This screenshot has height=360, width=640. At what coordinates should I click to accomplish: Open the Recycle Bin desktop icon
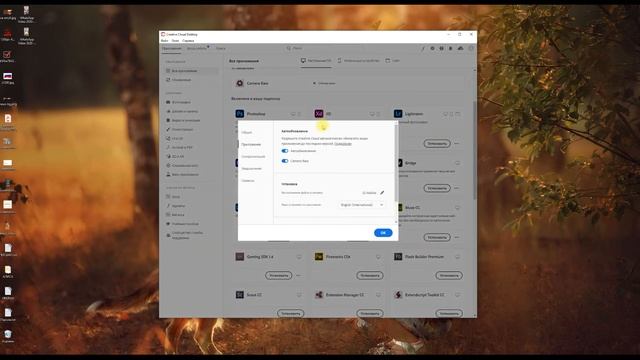click(8, 336)
